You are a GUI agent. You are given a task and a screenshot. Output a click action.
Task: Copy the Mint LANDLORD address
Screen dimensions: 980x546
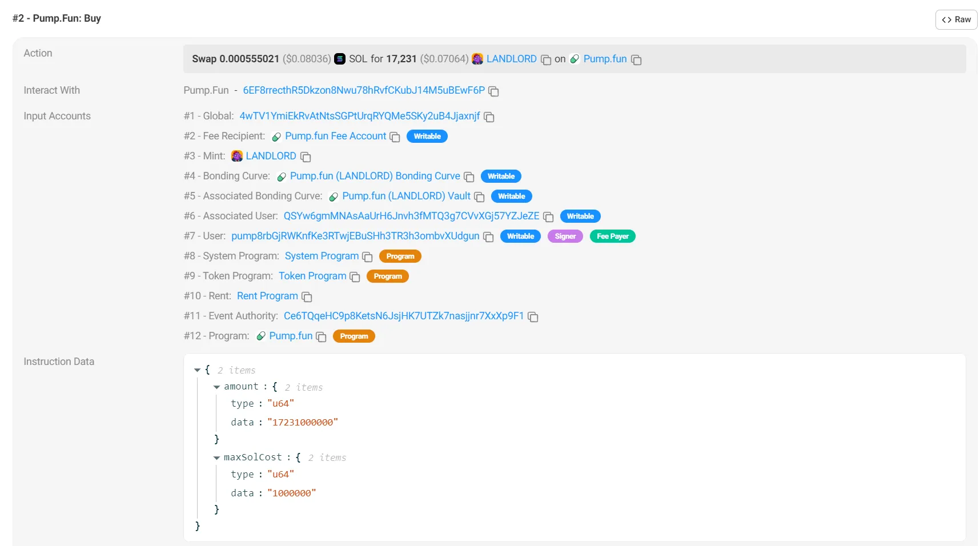306,157
